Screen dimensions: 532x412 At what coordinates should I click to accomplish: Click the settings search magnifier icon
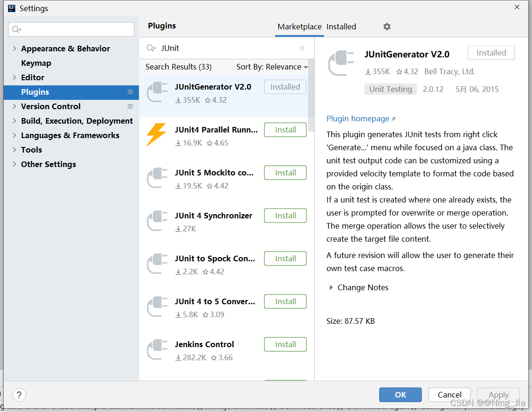point(16,29)
